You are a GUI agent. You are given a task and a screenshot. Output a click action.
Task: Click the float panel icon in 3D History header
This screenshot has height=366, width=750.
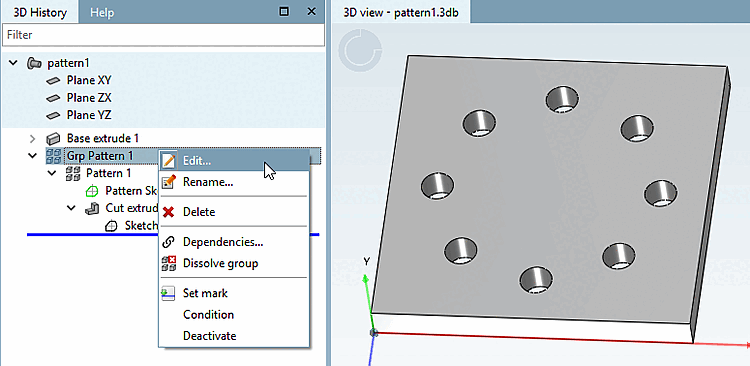(x=284, y=11)
